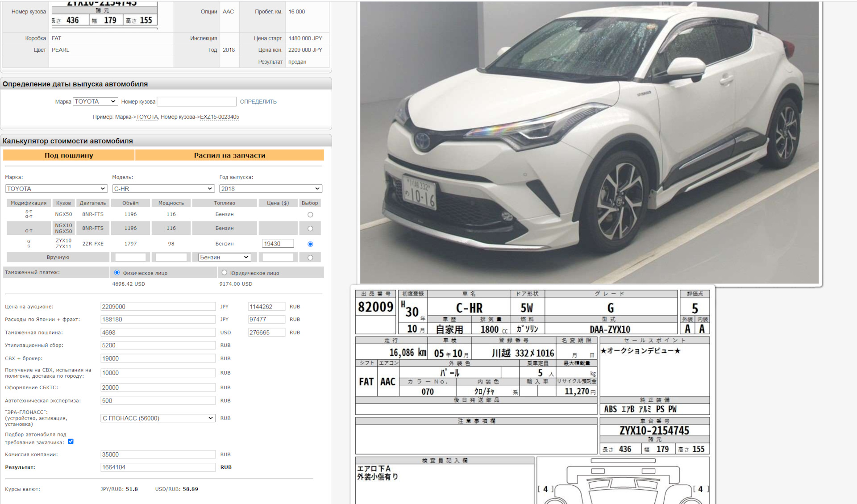Click the 'Двигатель' column header

click(93, 203)
